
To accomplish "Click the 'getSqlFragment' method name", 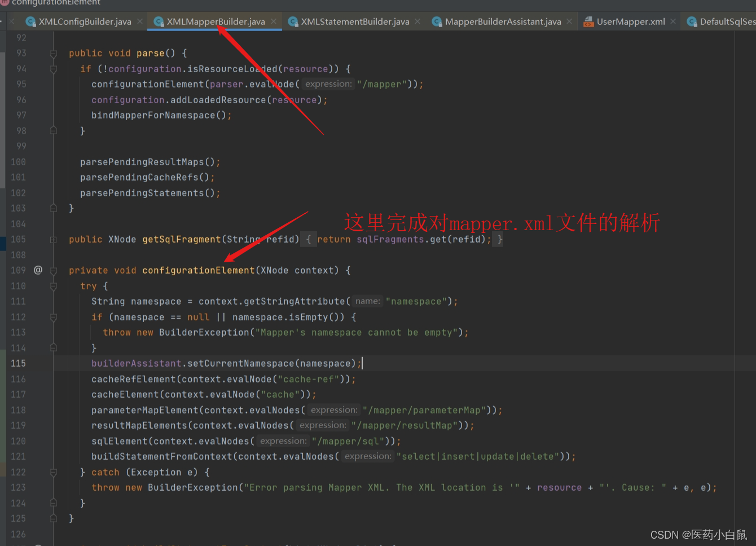I will click(x=182, y=239).
